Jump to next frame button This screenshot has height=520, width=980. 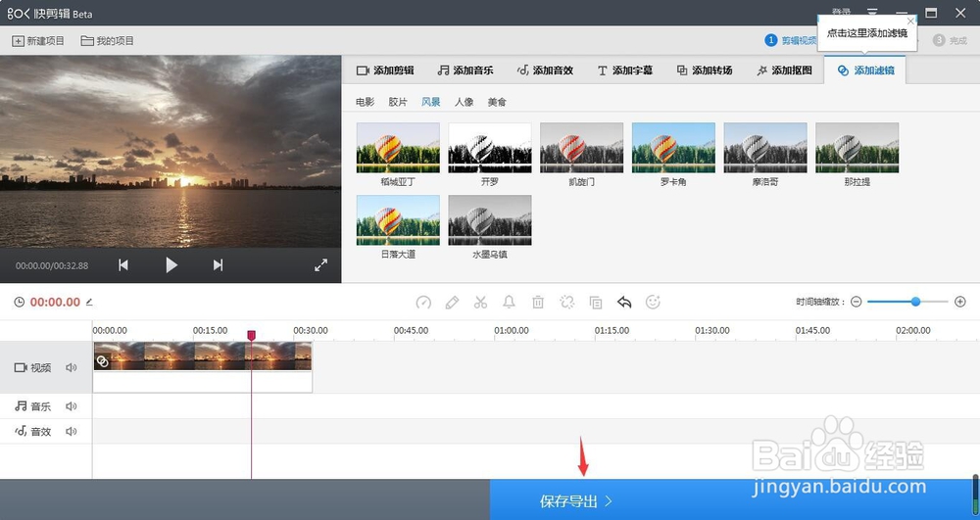pyautogui.click(x=218, y=265)
